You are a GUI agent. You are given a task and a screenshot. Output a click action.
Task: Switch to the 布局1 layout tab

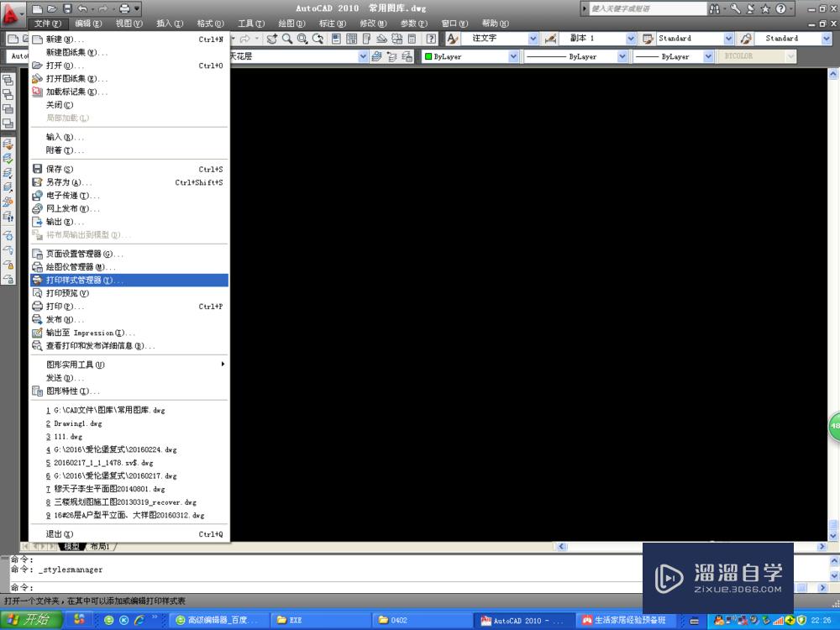coord(100,547)
